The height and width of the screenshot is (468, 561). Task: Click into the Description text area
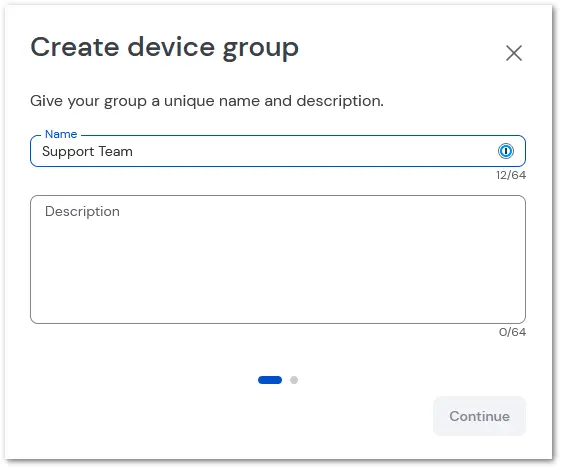pos(278,259)
